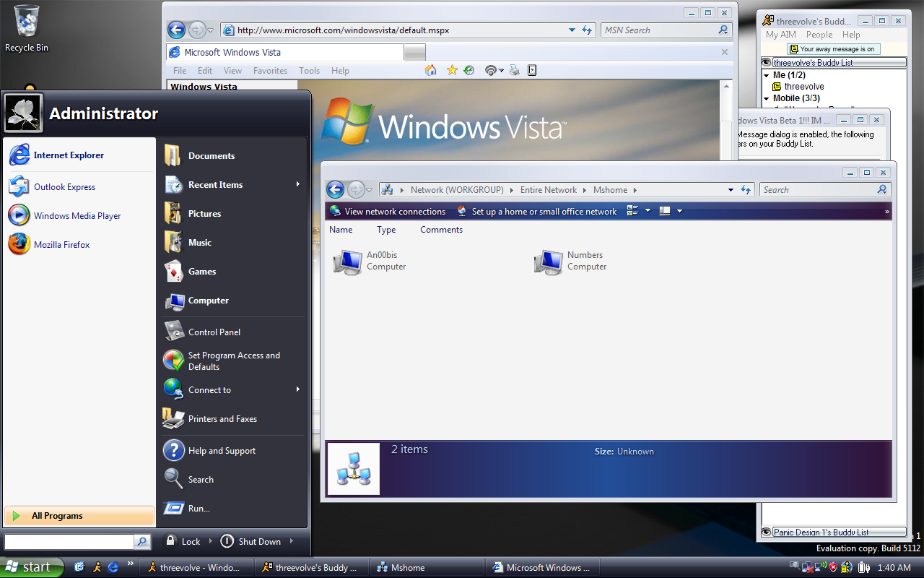Refresh the Mshome explorer address bar
This screenshot has height=578, width=924.
click(x=746, y=189)
